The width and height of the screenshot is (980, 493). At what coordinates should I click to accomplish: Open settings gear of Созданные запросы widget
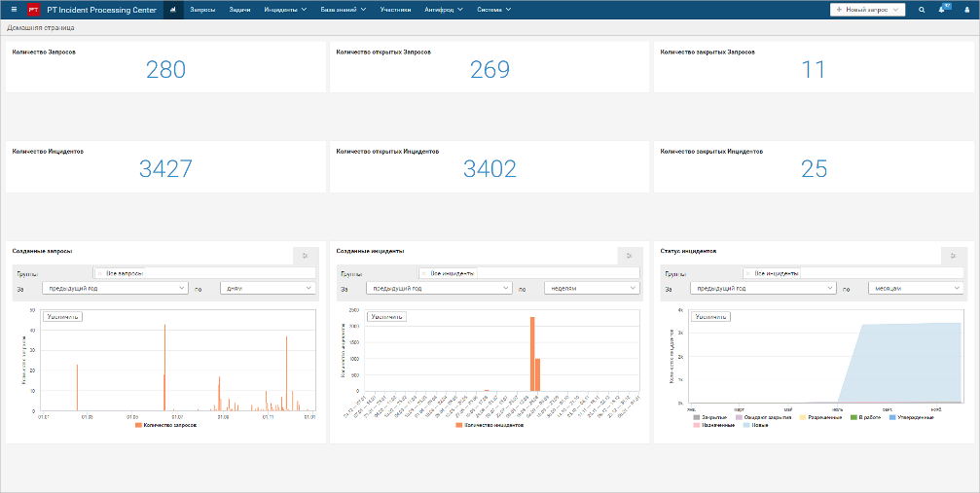pos(306,256)
